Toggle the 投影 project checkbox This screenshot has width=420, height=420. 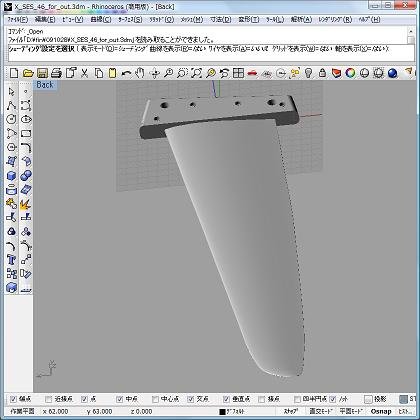click(x=368, y=399)
